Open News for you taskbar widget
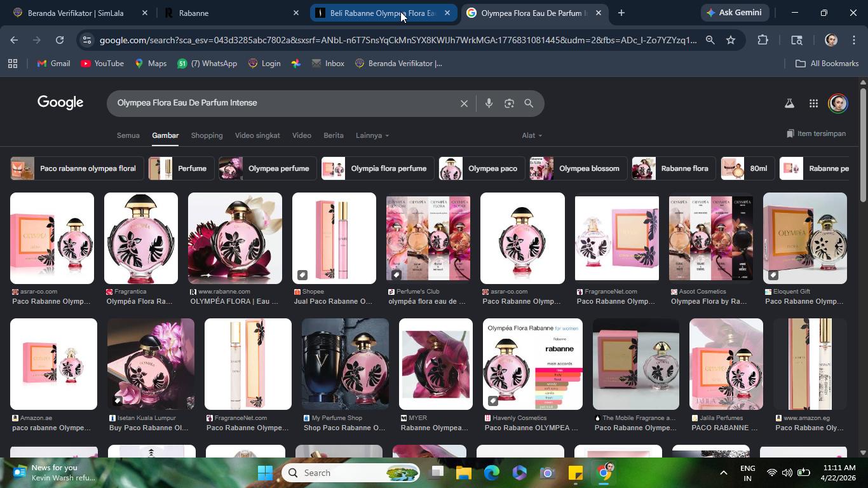Screen dimensions: 868x488 tap(54, 473)
